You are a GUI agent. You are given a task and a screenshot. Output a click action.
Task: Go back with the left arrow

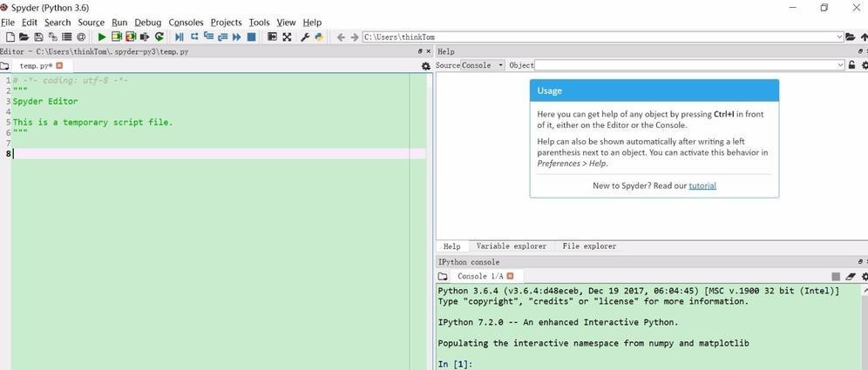(x=341, y=37)
